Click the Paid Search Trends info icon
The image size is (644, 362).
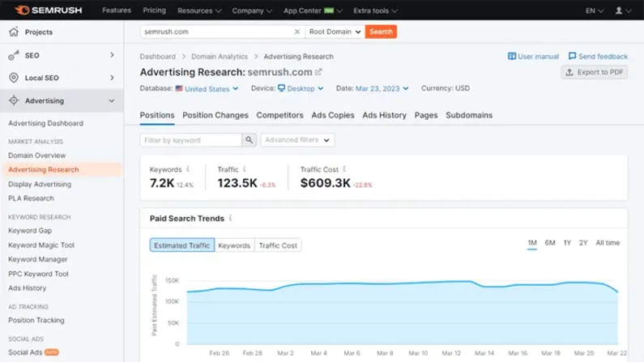(230, 218)
